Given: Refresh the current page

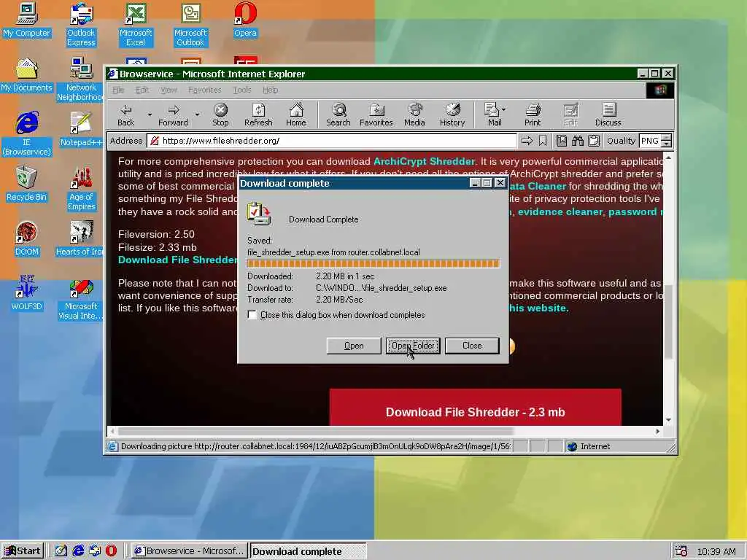Looking at the screenshot, I should point(258,115).
